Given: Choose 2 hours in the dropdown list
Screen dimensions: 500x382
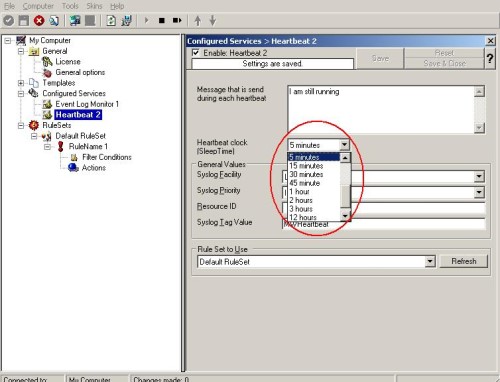Looking at the screenshot, I should (x=314, y=200).
